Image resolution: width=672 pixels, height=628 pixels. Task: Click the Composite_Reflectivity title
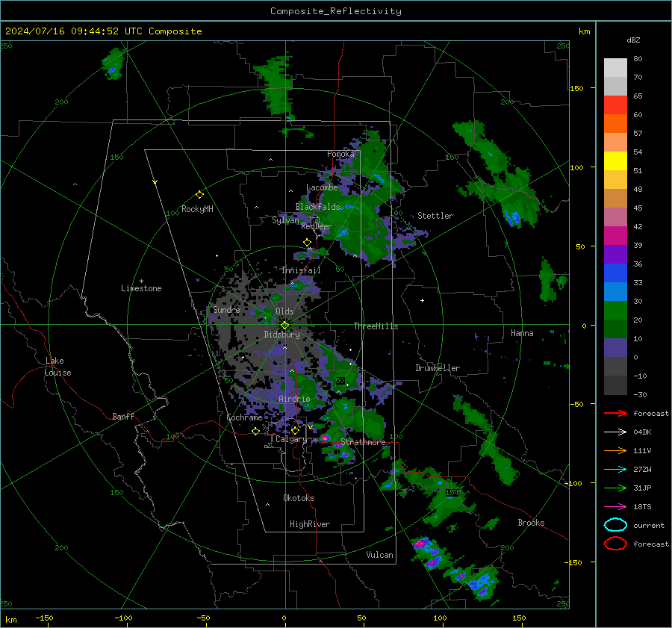pos(336,11)
